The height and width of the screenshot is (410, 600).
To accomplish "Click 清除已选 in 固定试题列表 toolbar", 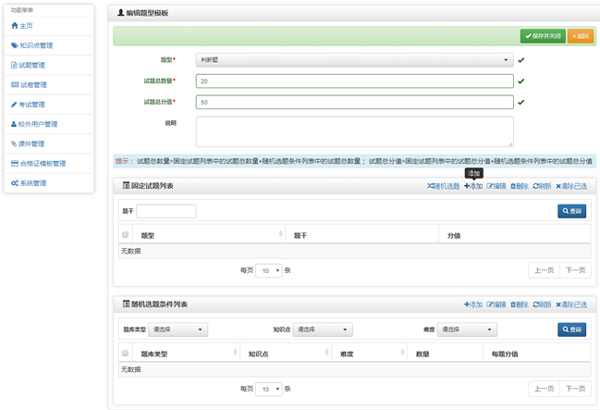I will (x=559, y=186).
